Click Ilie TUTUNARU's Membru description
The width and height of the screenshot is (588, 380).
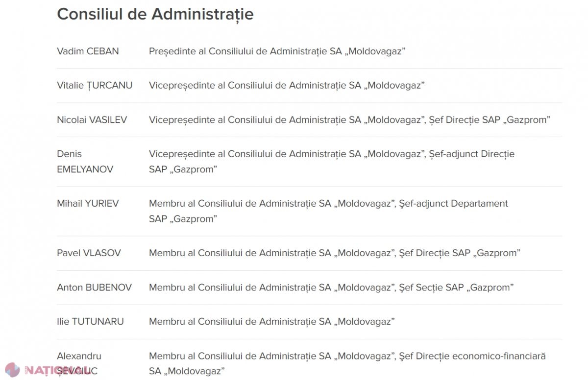(x=272, y=322)
